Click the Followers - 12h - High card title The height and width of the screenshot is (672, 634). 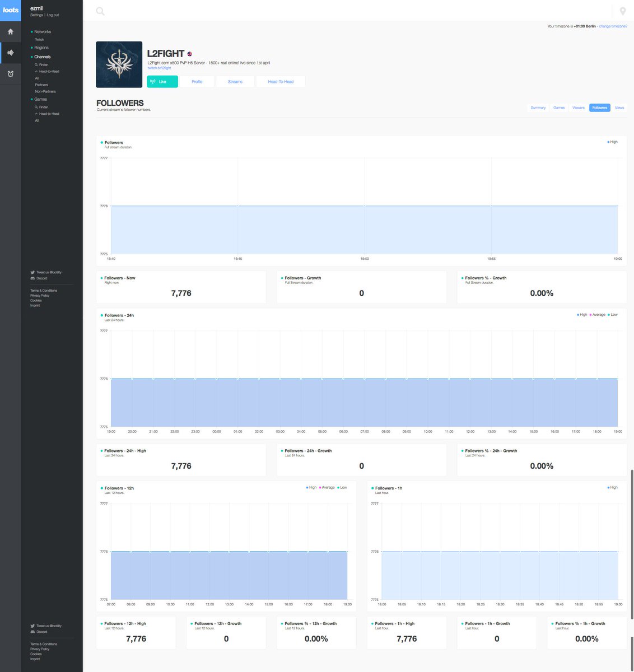pyautogui.click(x=125, y=624)
